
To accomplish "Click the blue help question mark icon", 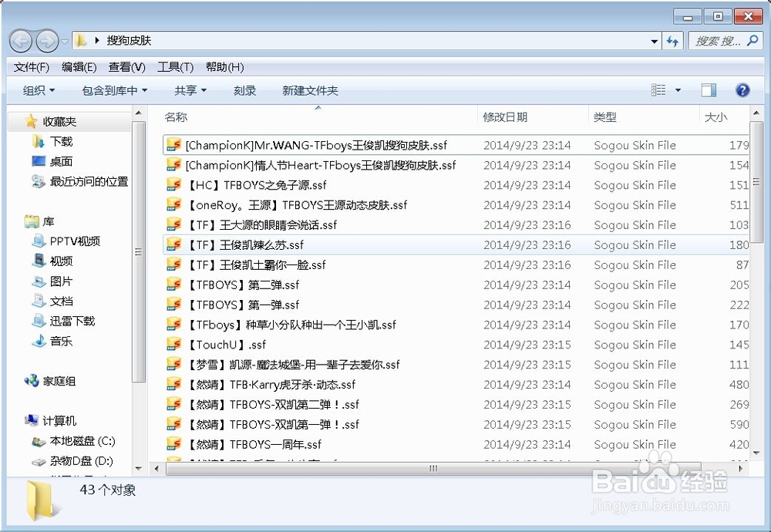I will click(742, 90).
